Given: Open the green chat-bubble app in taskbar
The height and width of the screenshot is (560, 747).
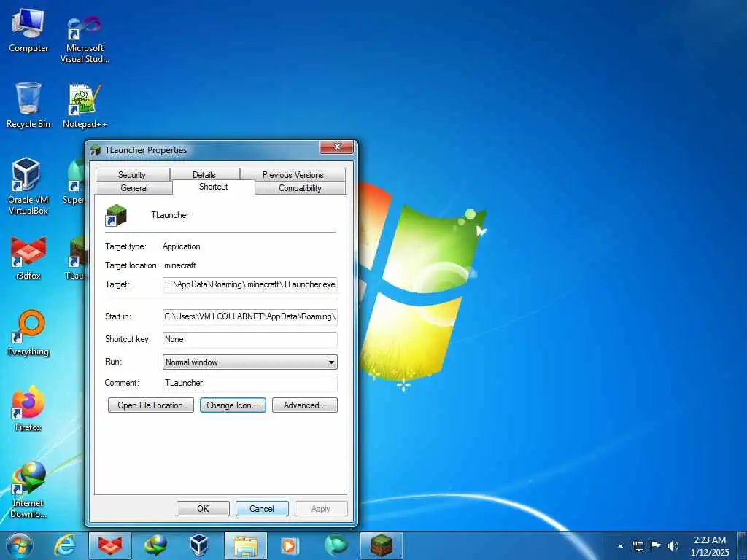Looking at the screenshot, I should point(336,545).
